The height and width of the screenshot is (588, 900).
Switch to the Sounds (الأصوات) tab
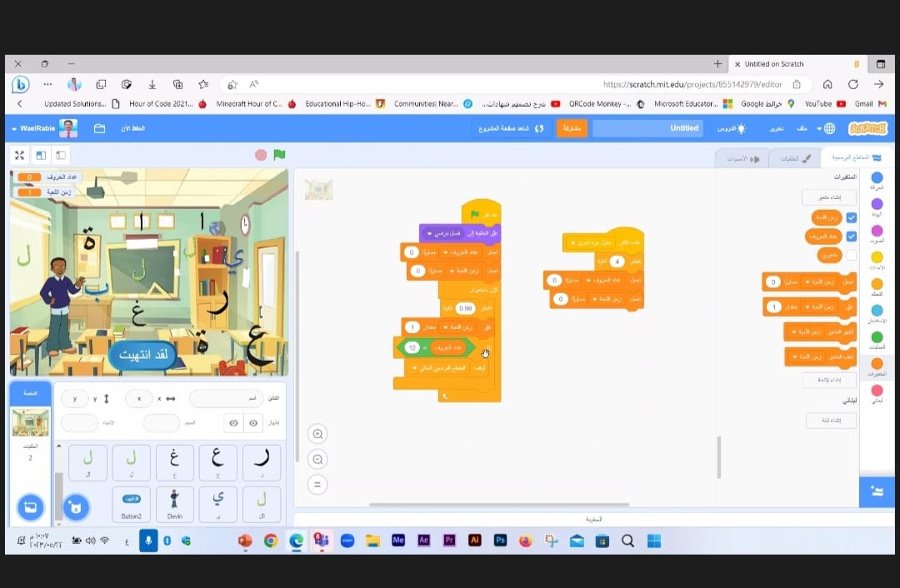[x=742, y=159]
